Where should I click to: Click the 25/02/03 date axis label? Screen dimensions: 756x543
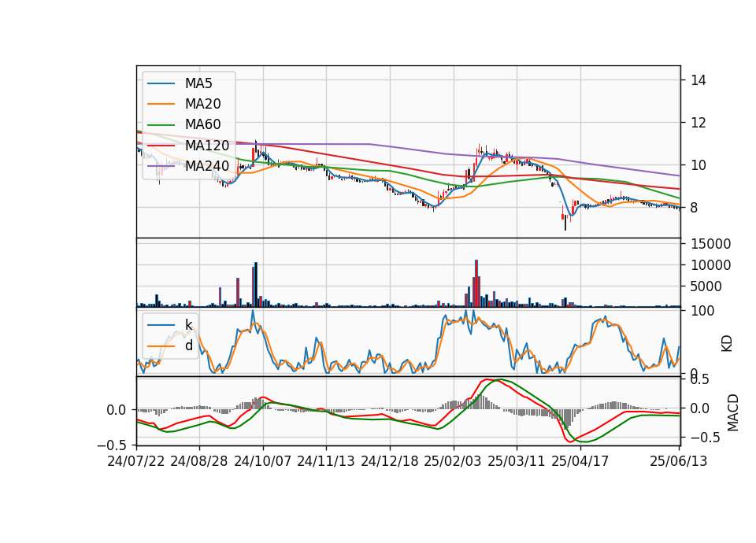click(x=453, y=461)
